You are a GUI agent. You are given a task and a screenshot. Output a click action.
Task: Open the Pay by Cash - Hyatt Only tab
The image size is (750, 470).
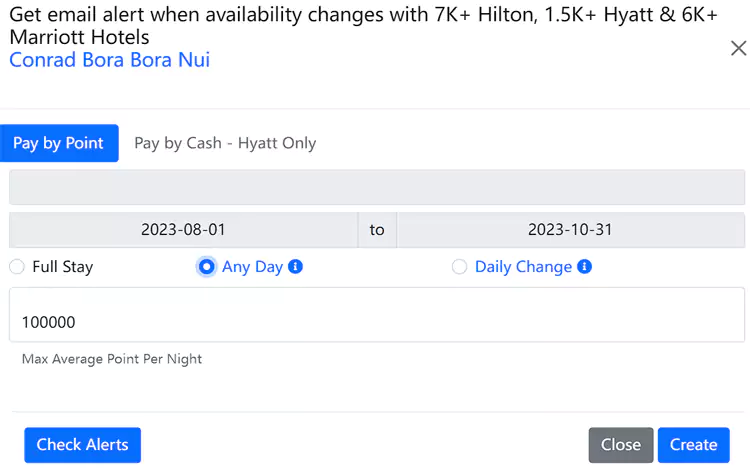[x=225, y=143]
